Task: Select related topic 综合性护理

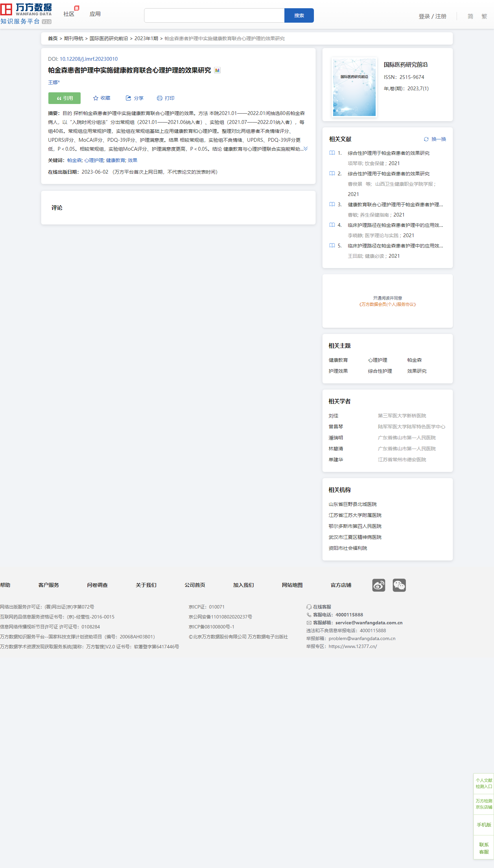Action: click(380, 371)
